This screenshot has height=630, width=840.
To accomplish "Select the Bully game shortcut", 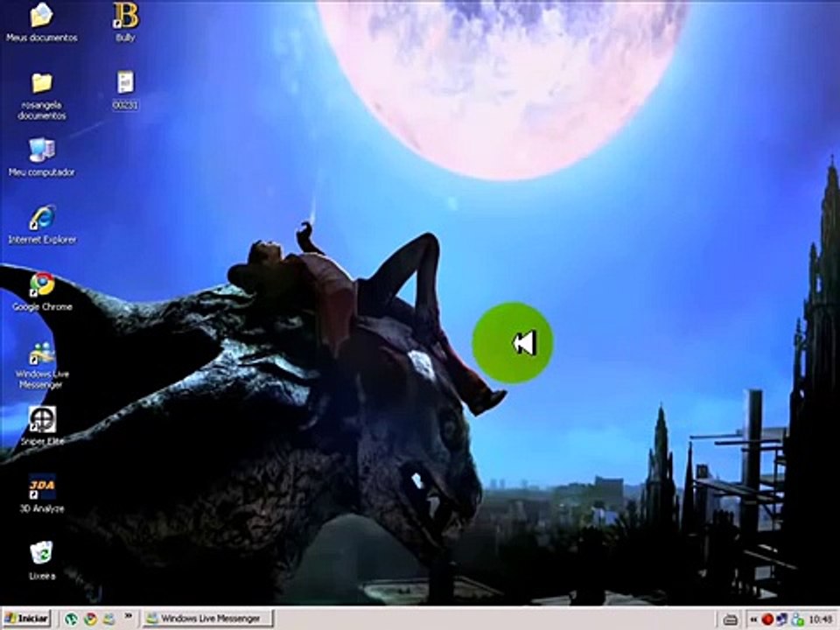I will click(125, 23).
